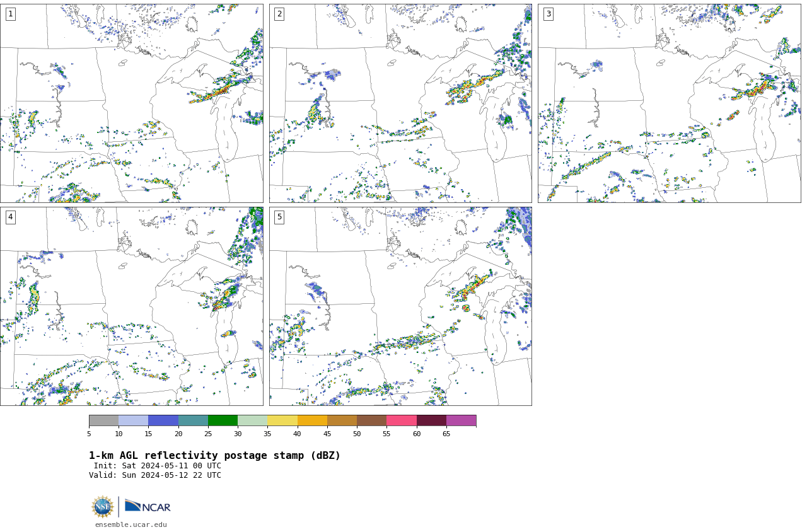Select the maroon 60-65 dBZ swatch
Image resolution: width=807 pixels, height=532 pixels.
tap(431, 420)
